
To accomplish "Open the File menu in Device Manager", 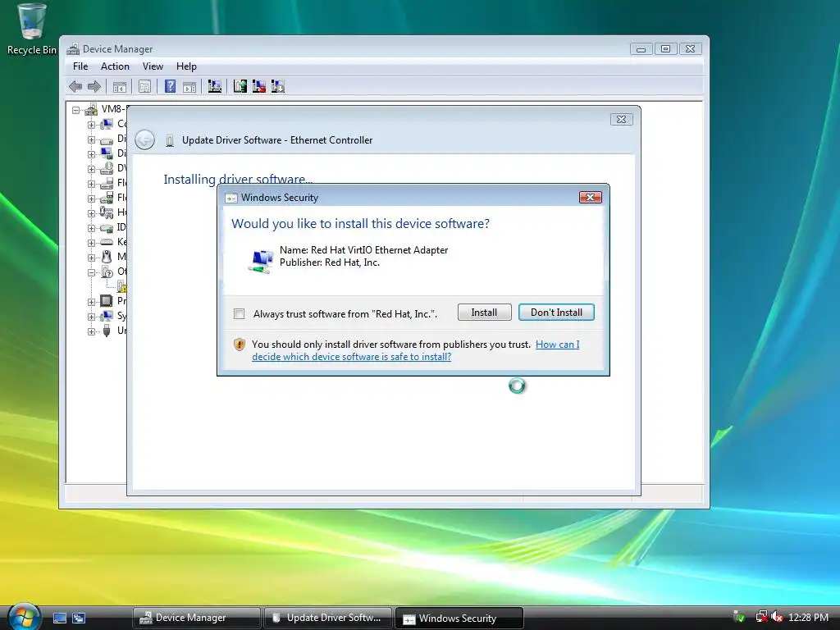I will (80, 66).
